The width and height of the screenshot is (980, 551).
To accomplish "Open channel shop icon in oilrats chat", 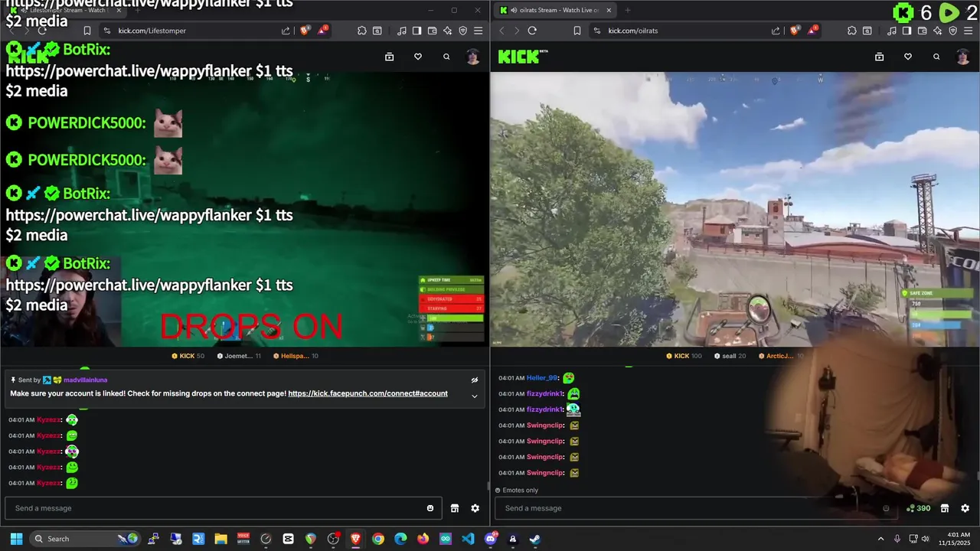I will 945,508.
